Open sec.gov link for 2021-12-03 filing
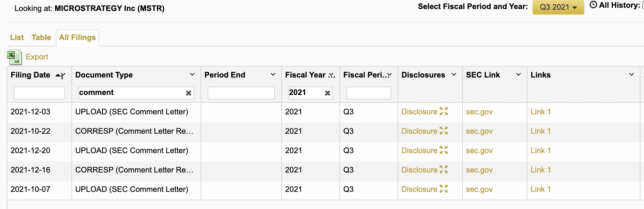This screenshot has width=644, height=209. (479, 112)
